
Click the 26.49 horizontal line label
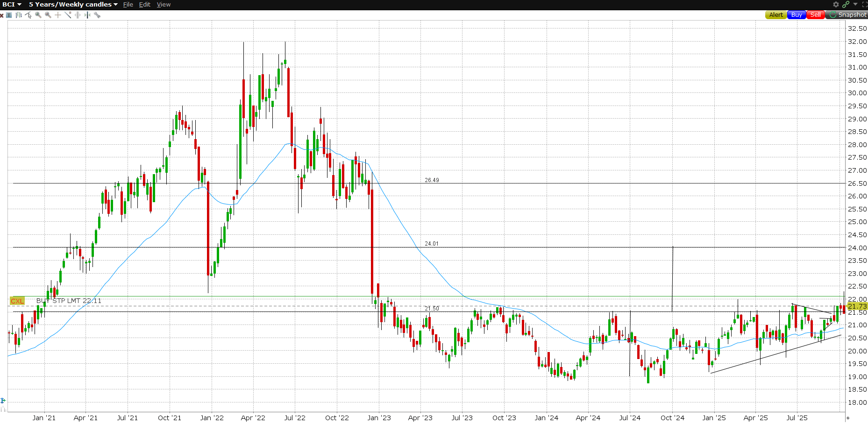pyautogui.click(x=432, y=180)
